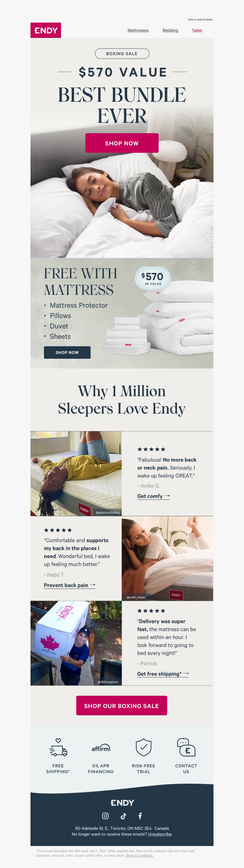Click the Affirm financing logo
Image resolution: width=244 pixels, height=868 pixels.
pyautogui.click(x=101, y=748)
